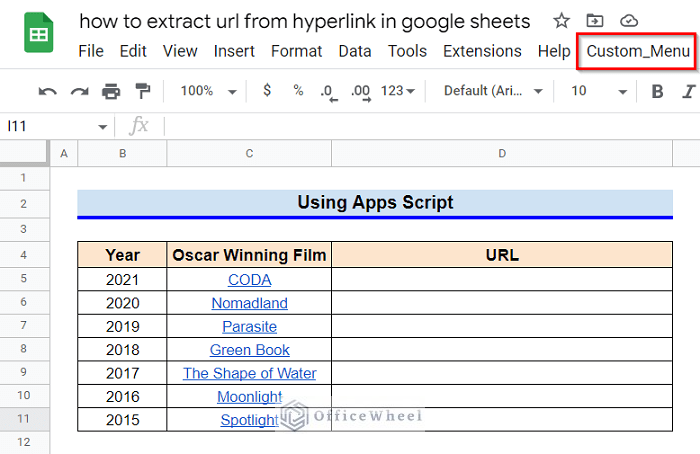Open the Format menu
This screenshot has width=700, height=454.
pos(296,51)
